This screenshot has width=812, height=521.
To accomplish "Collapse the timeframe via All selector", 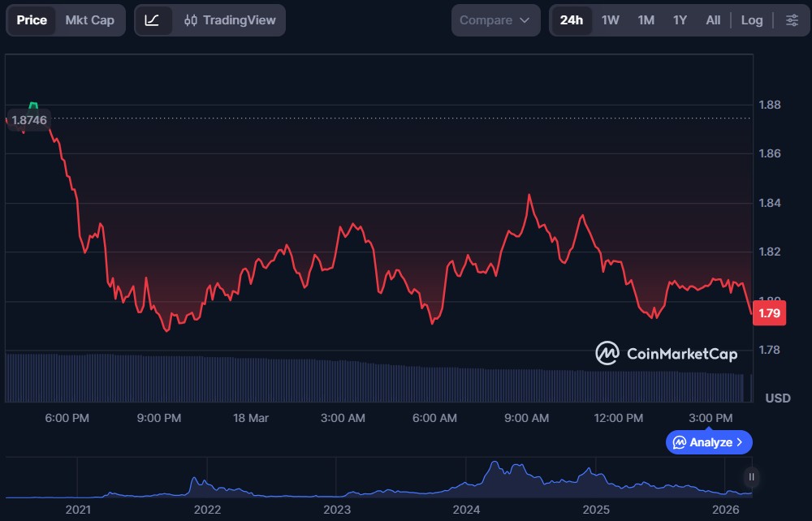I will (712, 19).
